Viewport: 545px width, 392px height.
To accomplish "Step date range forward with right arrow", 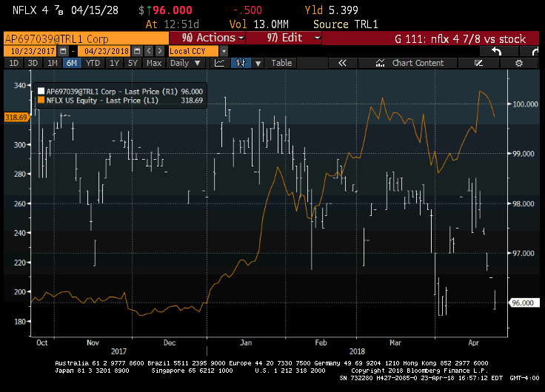I will [160, 51].
